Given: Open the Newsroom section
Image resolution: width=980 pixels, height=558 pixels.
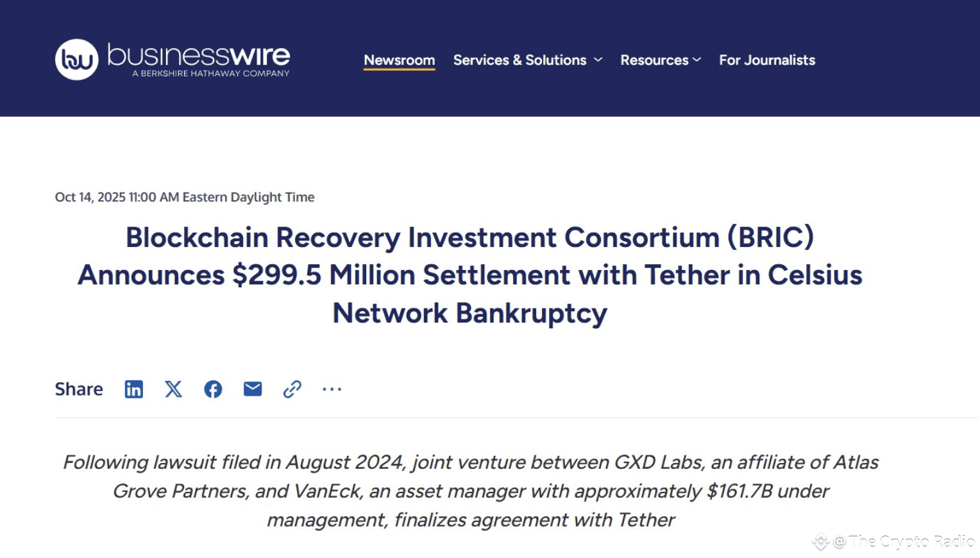Looking at the screenshot, I should tap(399, 60).
